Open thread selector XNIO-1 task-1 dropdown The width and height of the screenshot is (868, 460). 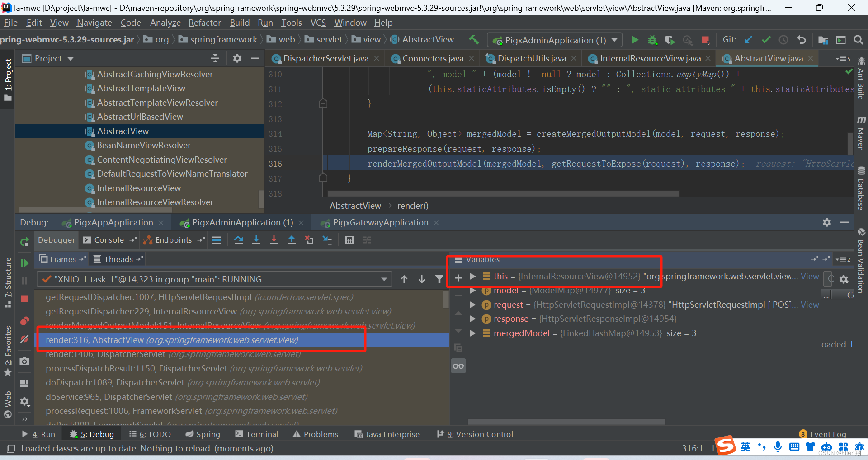(214, 279)
